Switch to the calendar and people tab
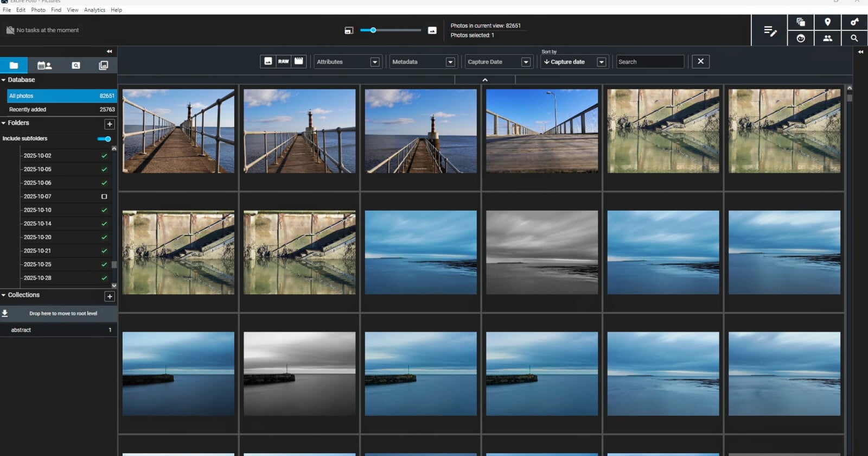868x456 pixels. 44,66
